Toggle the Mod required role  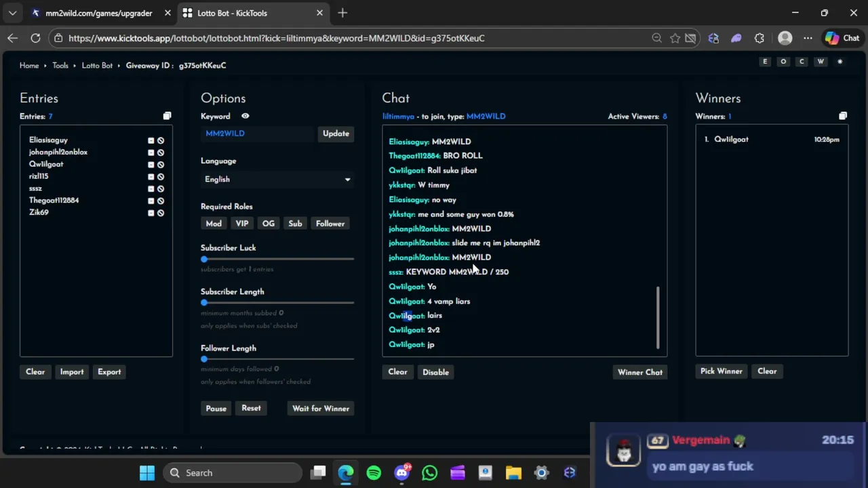tap(214, 224)
